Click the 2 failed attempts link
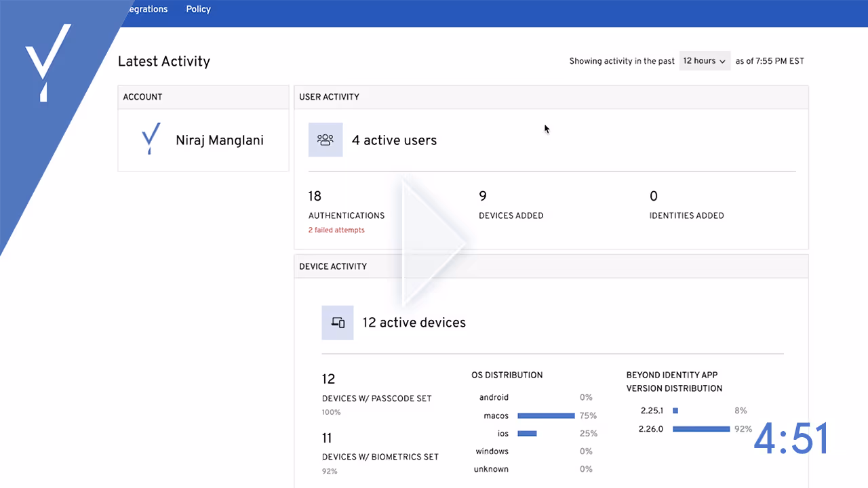Image resolution: width=868 pixels, height=488 pixels. (336, 230)
